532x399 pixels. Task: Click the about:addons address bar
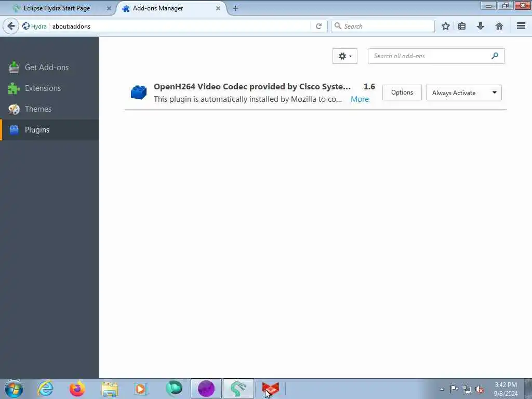pyautogui.click(x=180, y=26)
